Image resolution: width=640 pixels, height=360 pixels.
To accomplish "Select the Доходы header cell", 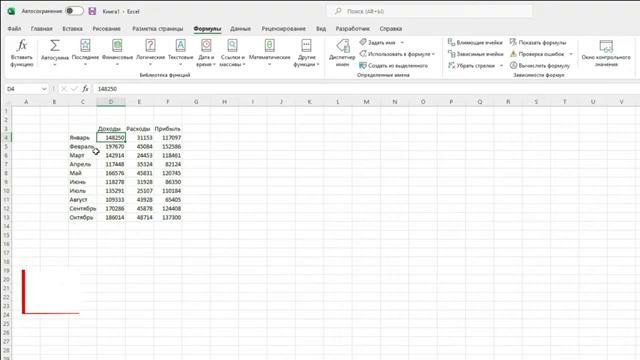I will [x=111, y=129].
